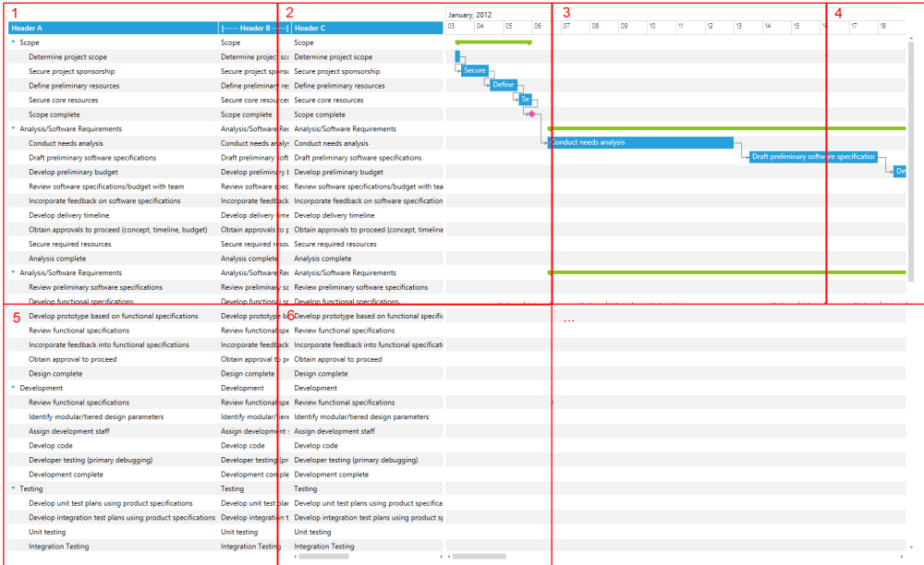Image resolution: width=924 pixels, height=565 pixels.
Task: Collapse the Development group
Action: pyautogui.click(x=12, y=388)
